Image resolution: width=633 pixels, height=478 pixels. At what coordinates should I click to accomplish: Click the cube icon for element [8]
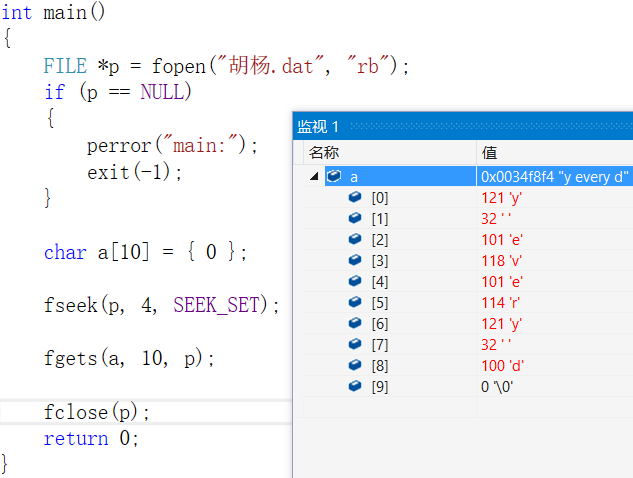pos(355,365)
